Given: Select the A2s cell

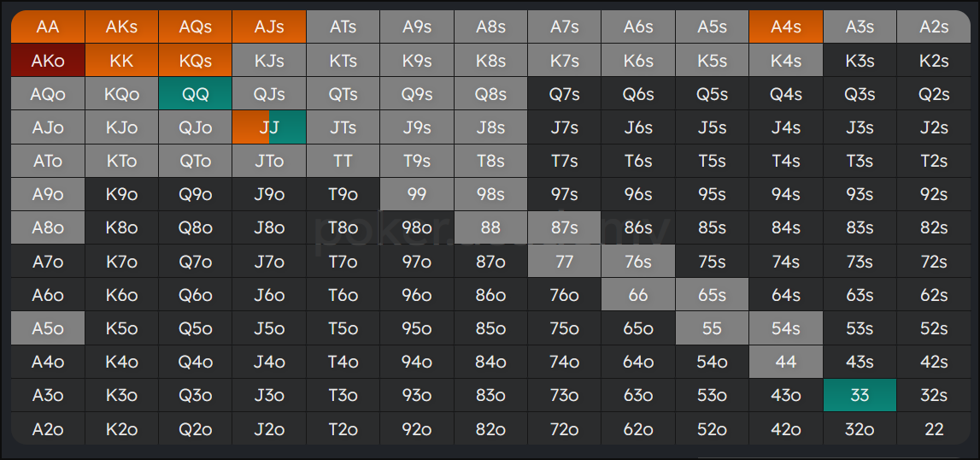Looking at the screenshot, I should (934, 27).
